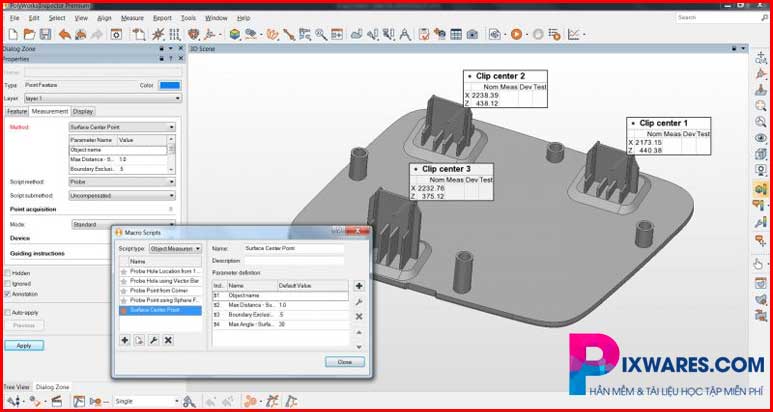Click the parameter list scrollbar in Properties
The image size is (773, 412).
[x=171, y=154]
